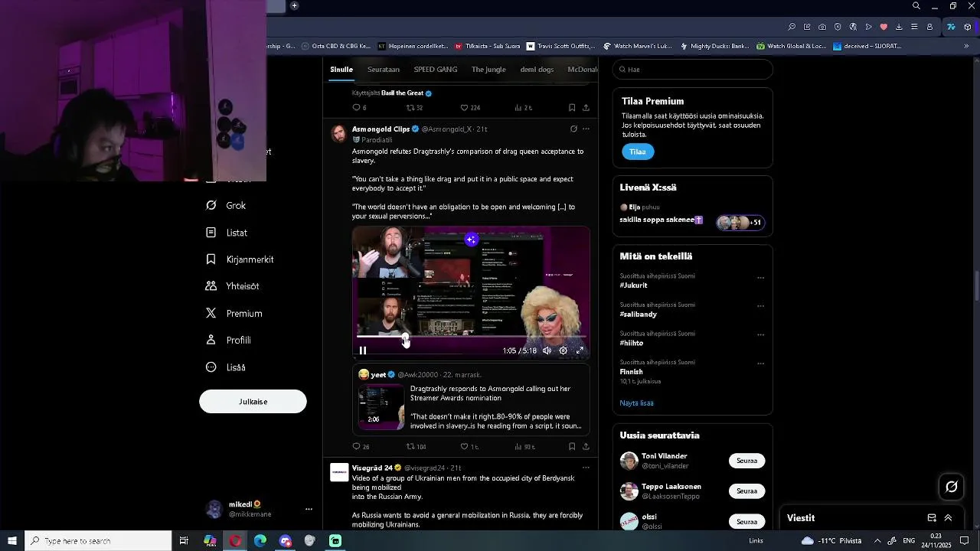
Task: Show more bookmarks with the chevron
Action: (966, 46)
